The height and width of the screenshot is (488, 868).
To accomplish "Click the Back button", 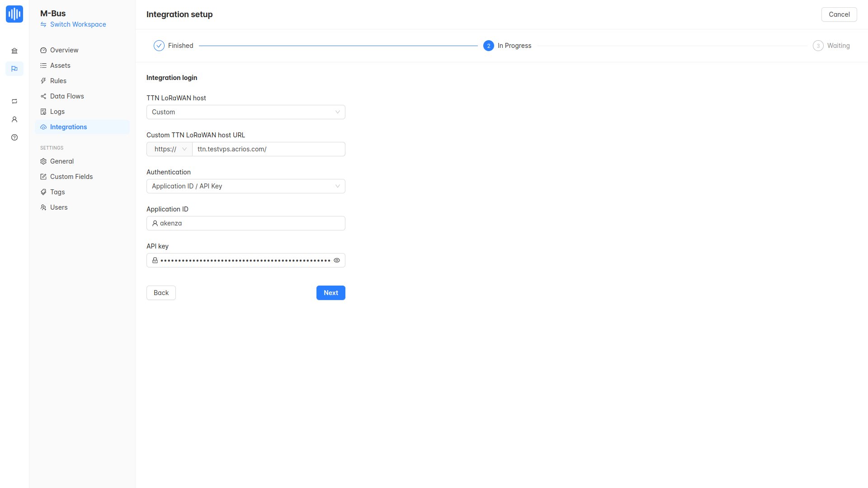I will click(x=161, y=293).
